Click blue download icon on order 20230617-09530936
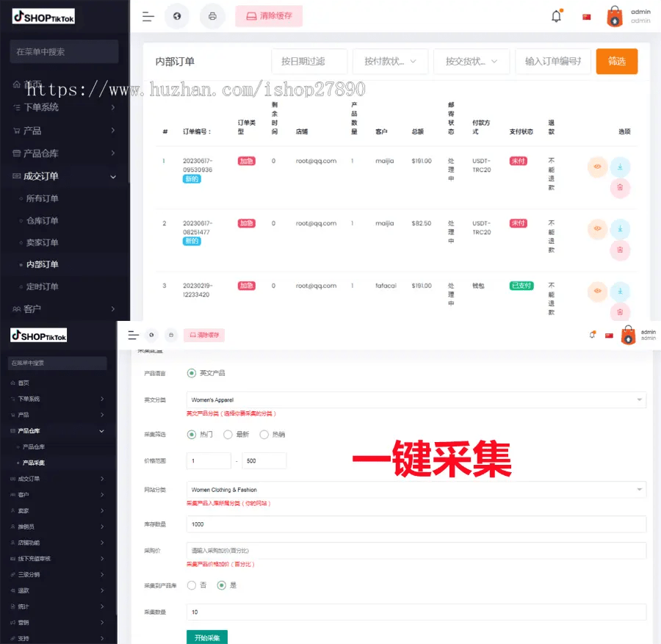 pyautogui.click(x=621, y=167)
